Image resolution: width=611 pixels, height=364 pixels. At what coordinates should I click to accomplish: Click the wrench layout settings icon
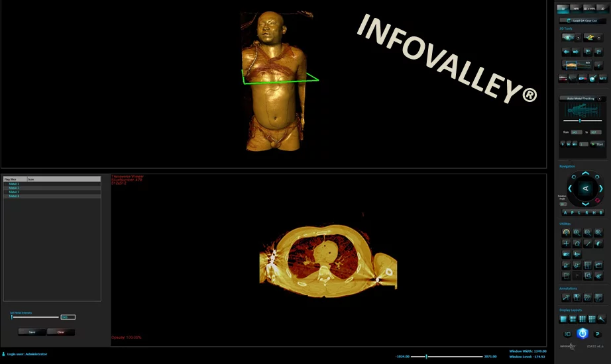[x=602, y=319]
